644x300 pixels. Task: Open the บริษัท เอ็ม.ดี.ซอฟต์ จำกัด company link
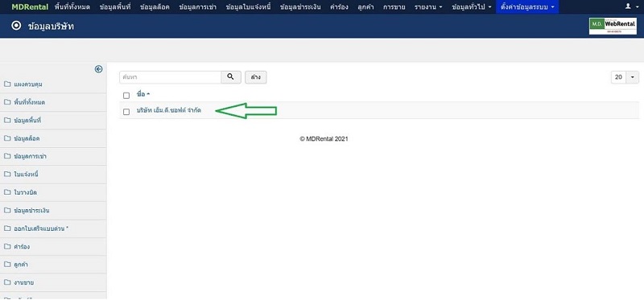coord(169,110)
